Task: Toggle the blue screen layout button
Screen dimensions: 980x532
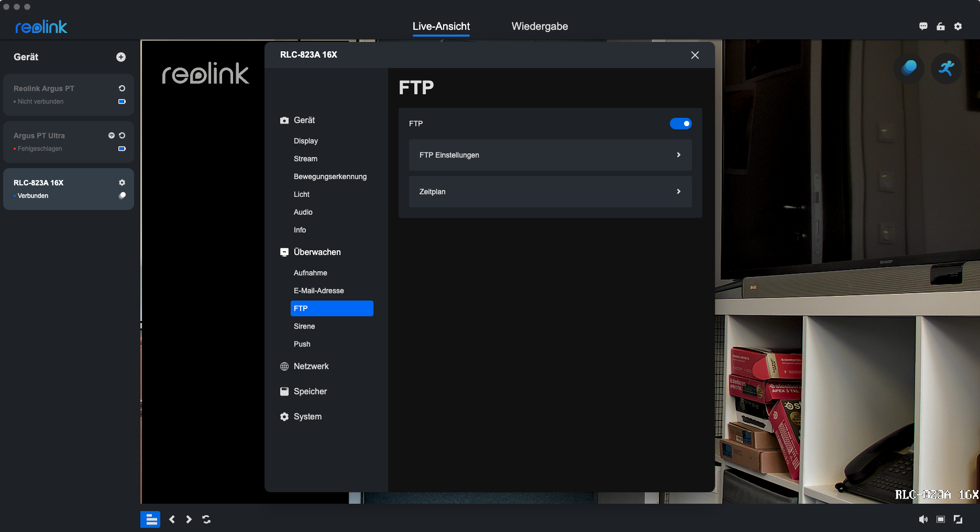Action: (x=150, y=519)
